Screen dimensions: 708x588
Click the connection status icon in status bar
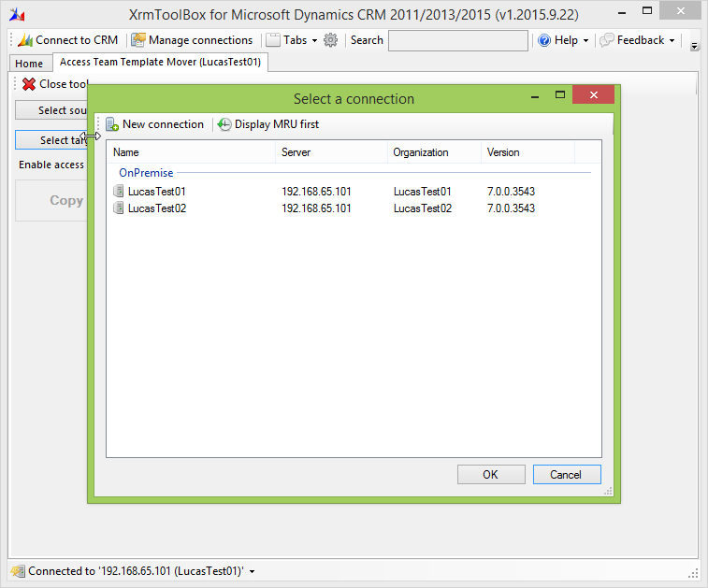pos(18,571)
